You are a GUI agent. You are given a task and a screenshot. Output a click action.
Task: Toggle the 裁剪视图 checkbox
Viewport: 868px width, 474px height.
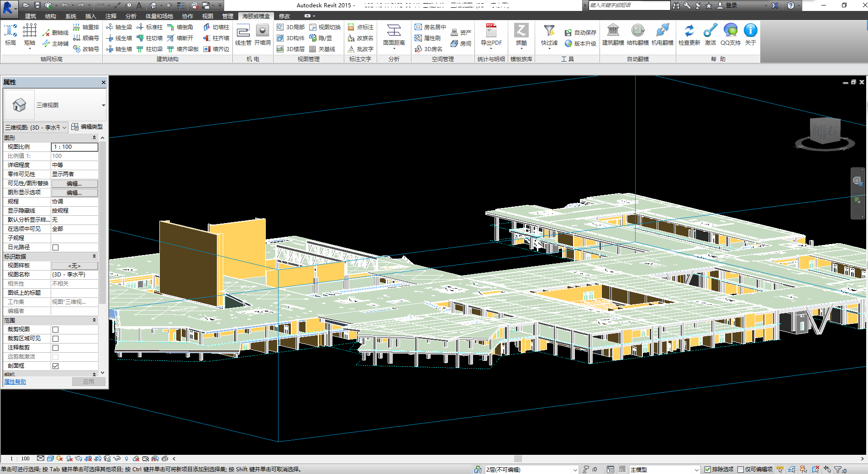(56, 329)
